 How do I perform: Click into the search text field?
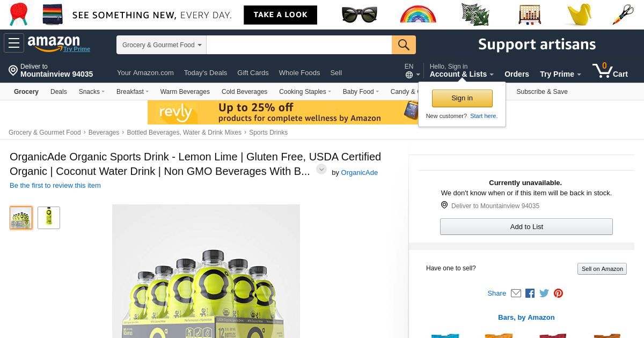pyautogui.click(x=299, y=45)
